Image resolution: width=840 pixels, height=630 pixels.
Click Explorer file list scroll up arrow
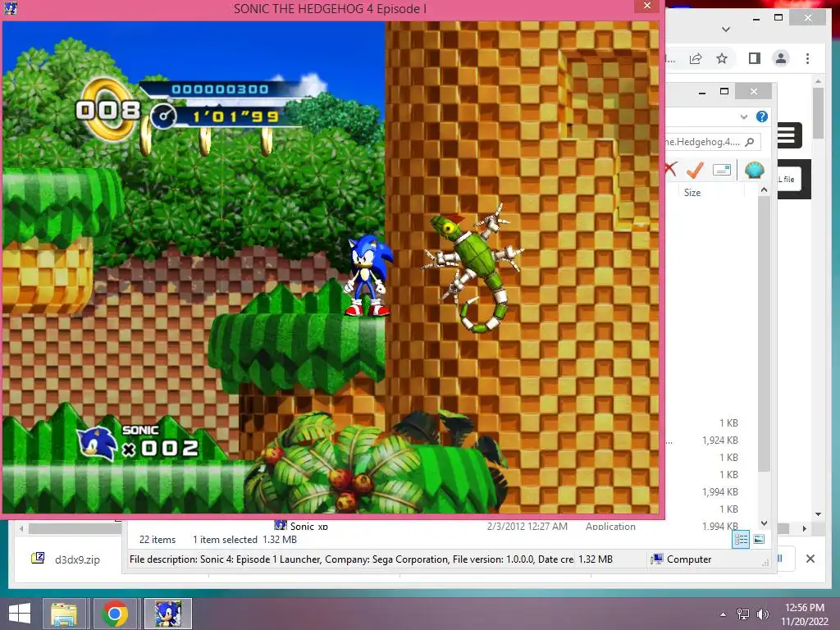pos(764,189)
